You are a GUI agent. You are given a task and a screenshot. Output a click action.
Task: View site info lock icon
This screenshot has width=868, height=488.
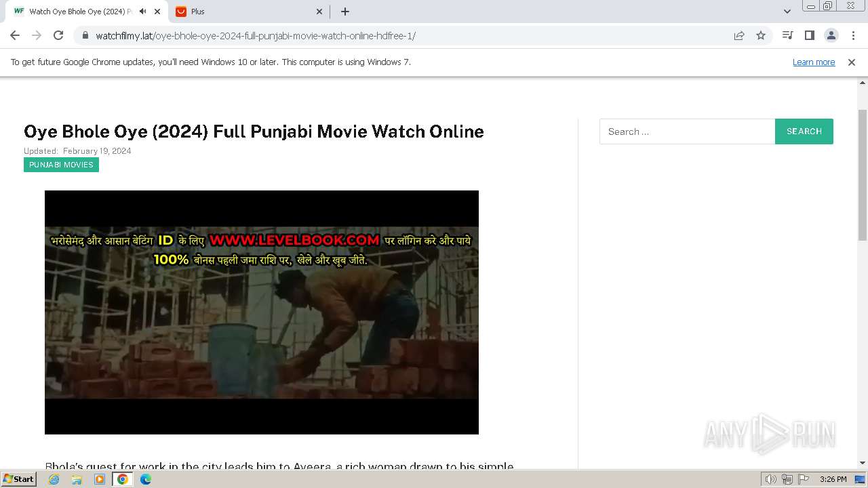(x=85, y=35)
